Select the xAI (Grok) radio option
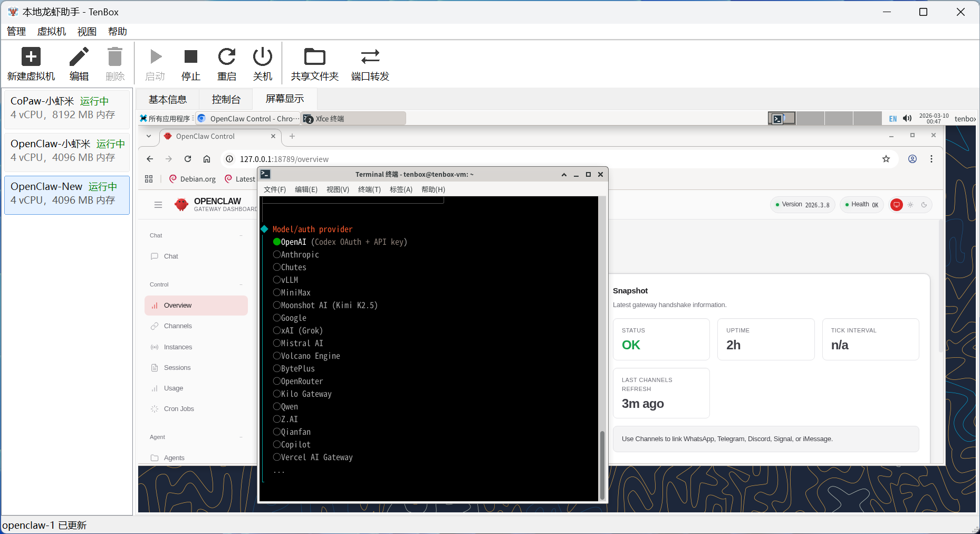The image size is (980, 534). [298, 330]
